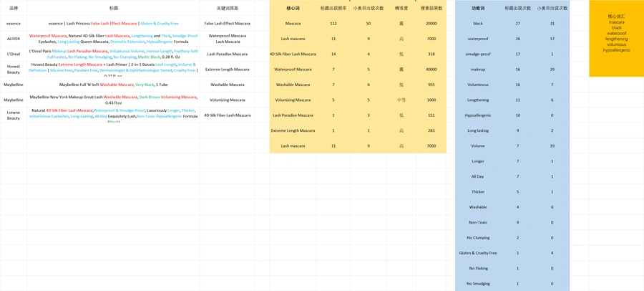Select the All Day function word cell
This screenshot has height=291, width=644.
pyautogui.click(x=478, y=176)
